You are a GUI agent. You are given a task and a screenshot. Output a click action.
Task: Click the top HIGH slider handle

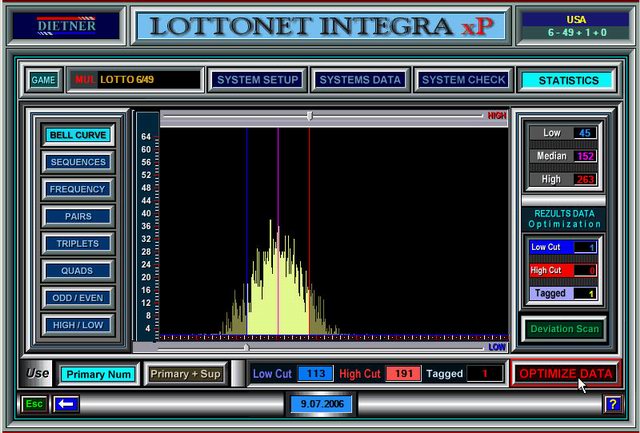310,116
